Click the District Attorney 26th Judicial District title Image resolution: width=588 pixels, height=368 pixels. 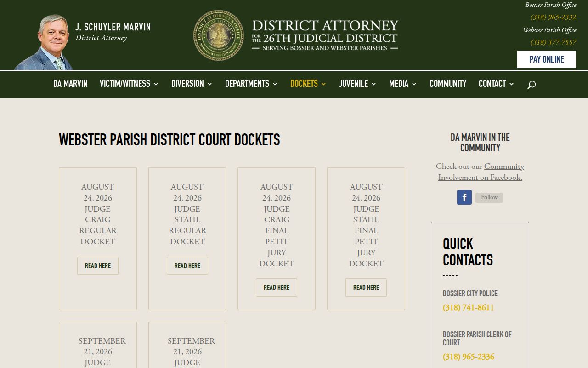click(x=325, y=35)
